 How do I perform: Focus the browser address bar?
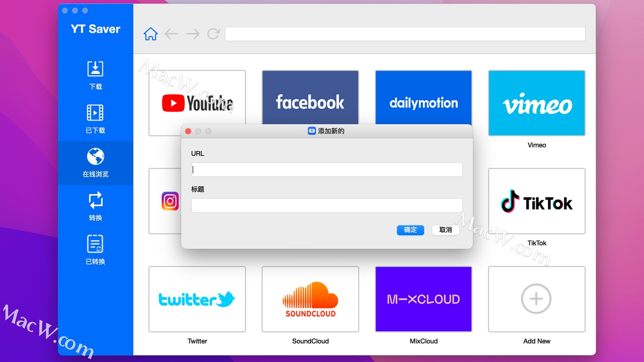(x=405, y=34)
